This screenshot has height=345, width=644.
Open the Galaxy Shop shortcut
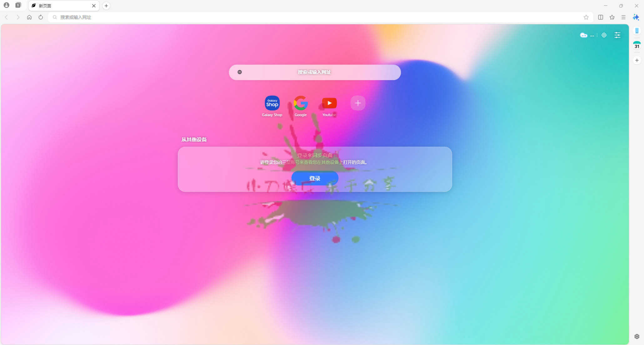coord(272,103)
